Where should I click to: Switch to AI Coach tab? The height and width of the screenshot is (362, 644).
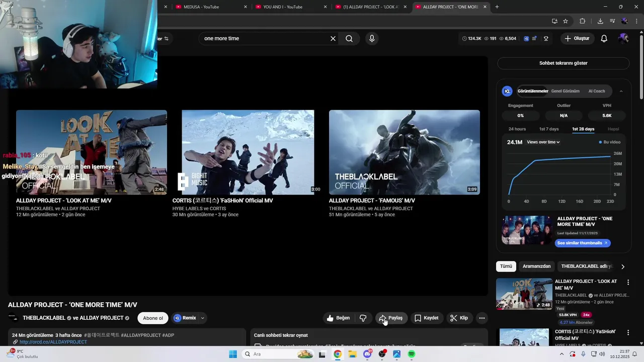tap(597, 91)
